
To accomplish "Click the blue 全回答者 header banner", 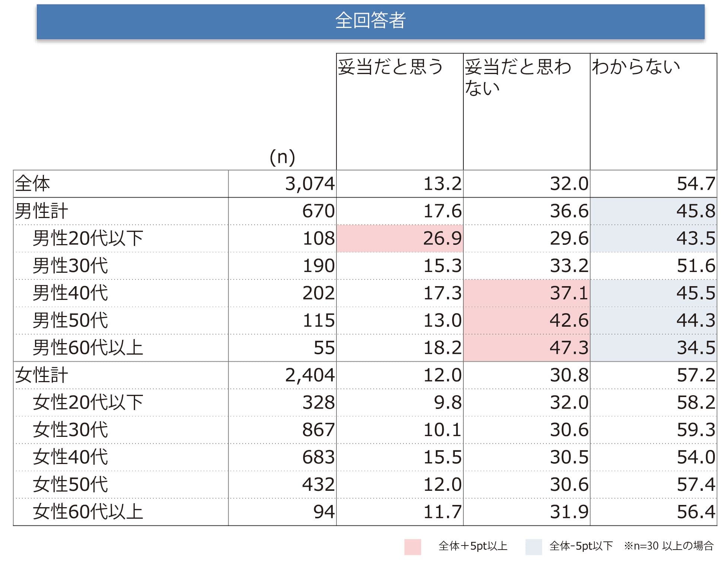I will pyautogui.click(x=370, y=22).
